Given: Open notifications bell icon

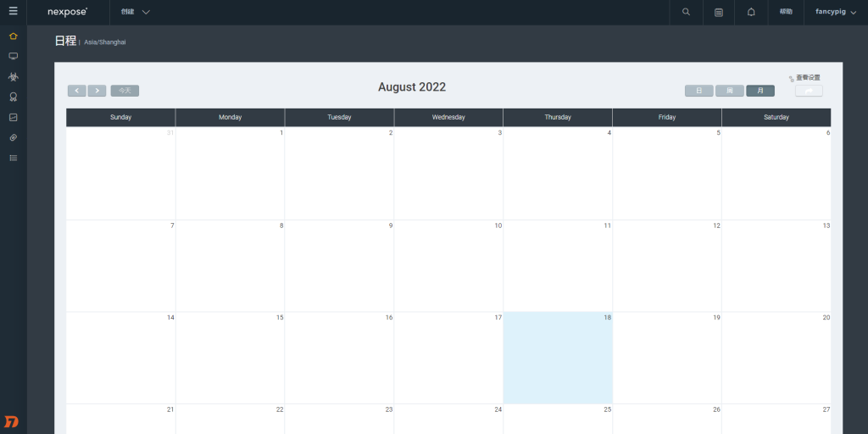Looking at the screenshot, I should click(x=751, y=12).
